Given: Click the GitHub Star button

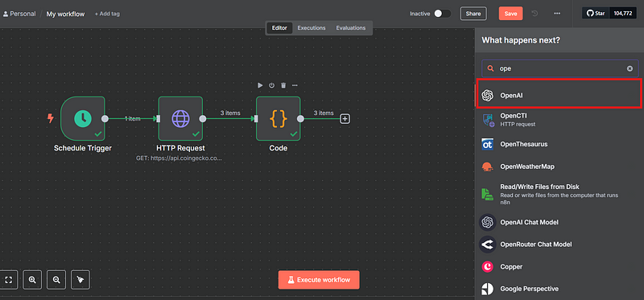Looking at the screenshot, I should coord(596,13).
